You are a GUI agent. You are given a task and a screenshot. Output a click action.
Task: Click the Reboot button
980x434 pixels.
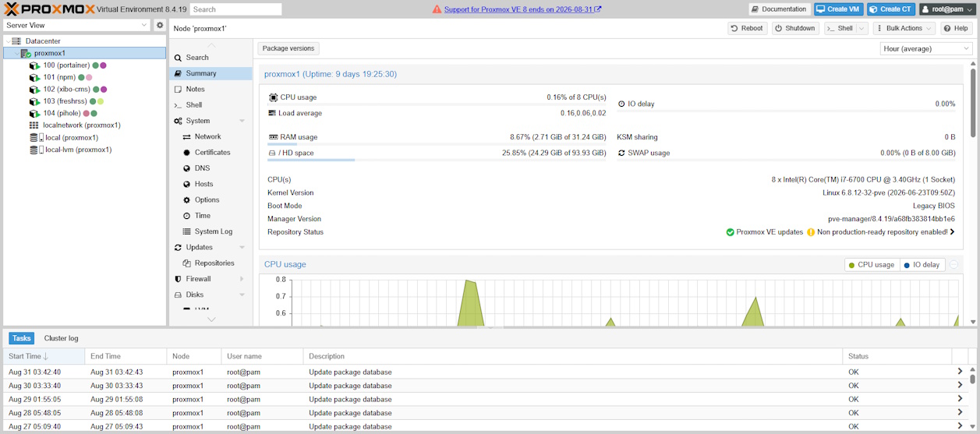pos(748,28)
